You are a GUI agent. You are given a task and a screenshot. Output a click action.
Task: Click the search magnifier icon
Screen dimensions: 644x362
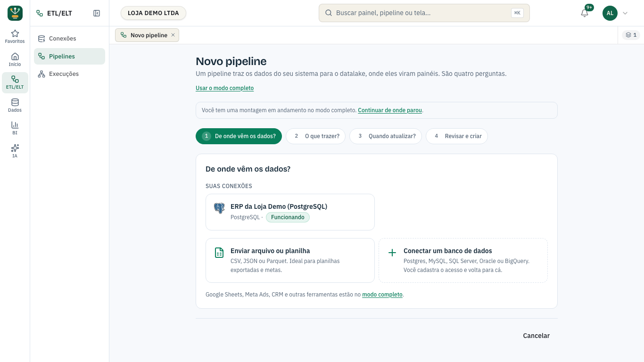[x=329, y=13]
